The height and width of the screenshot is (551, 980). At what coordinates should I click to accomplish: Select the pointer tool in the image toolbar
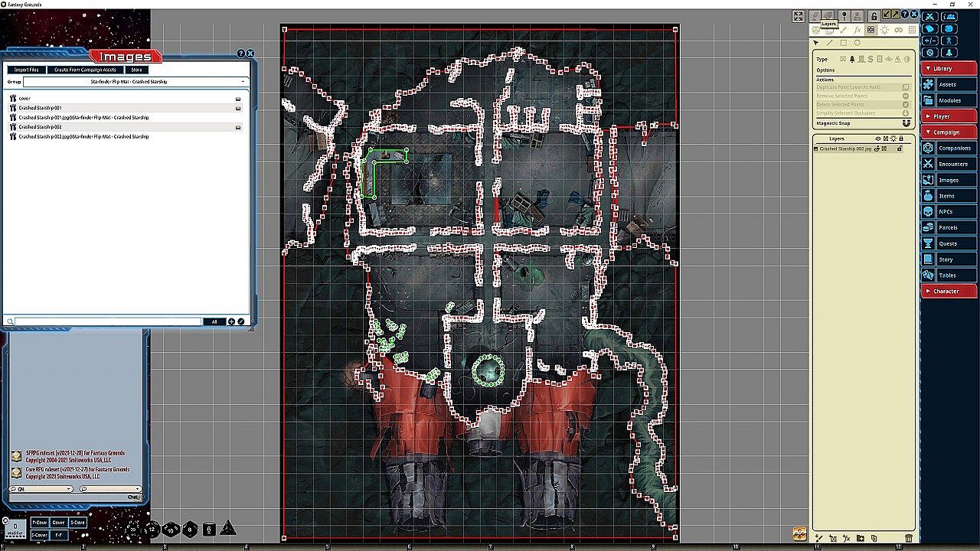pos(816,43)
